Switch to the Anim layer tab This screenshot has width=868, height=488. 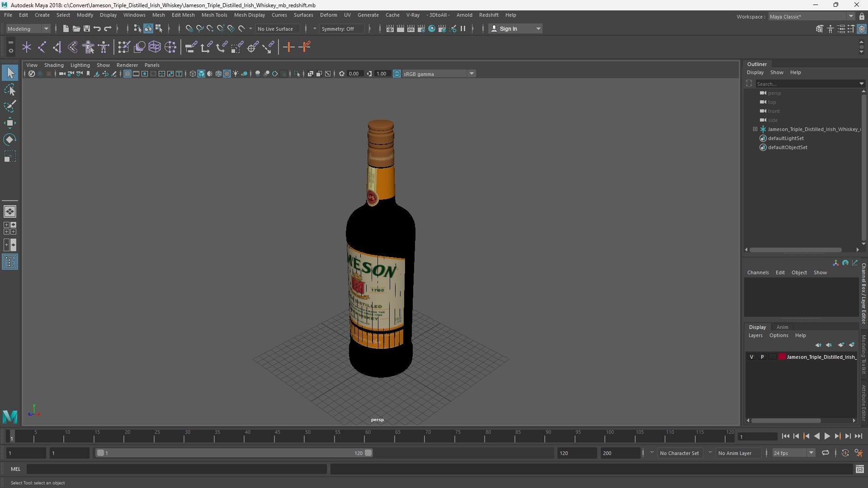point(782,327)
